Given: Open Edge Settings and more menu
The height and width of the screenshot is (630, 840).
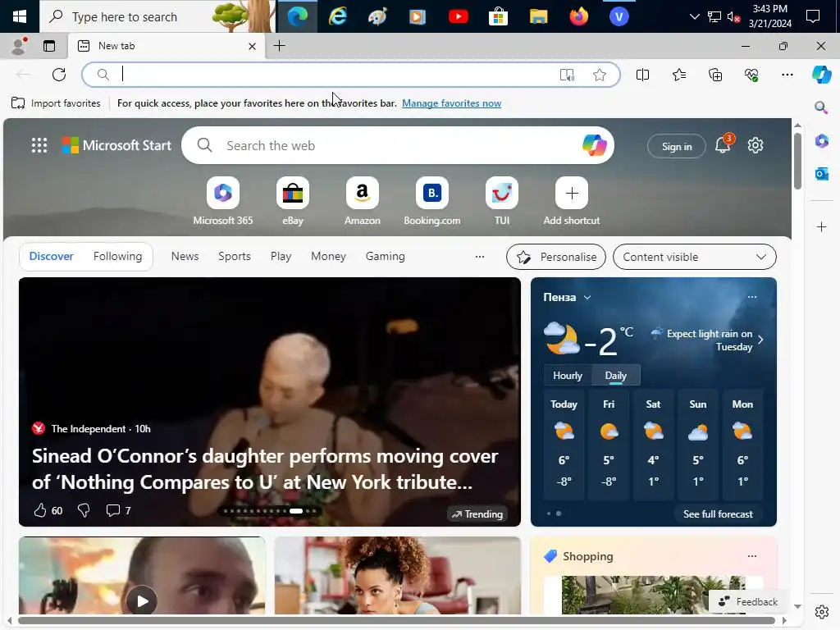Looking at the screenshot, I should pyautogui.click(x=787, y=75).
